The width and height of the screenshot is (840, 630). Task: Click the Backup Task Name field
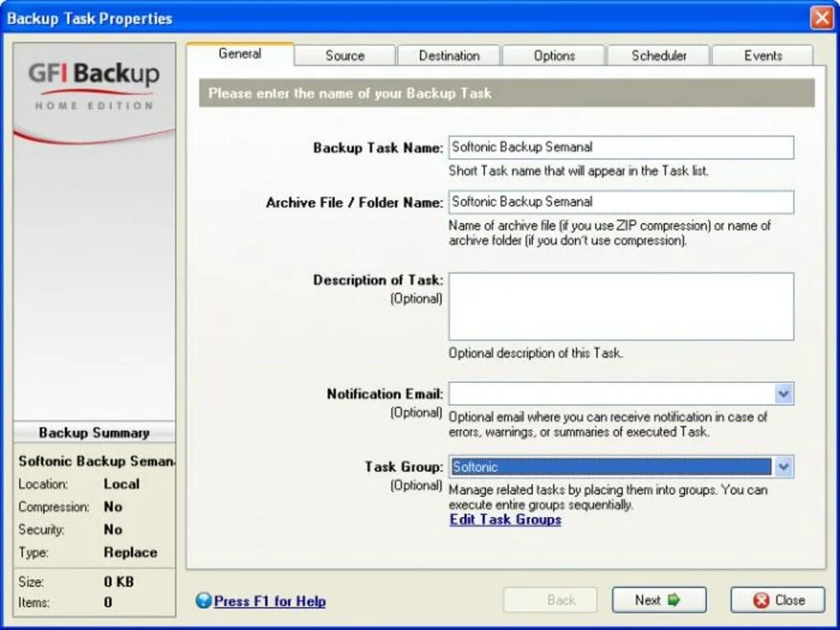[x=621, y=147]
